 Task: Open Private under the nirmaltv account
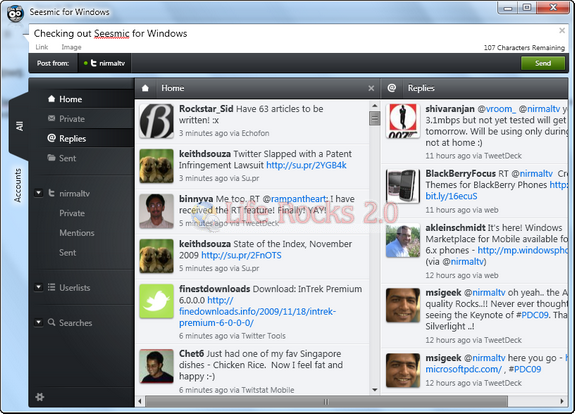pyautogui.click(x=72, y=213)
